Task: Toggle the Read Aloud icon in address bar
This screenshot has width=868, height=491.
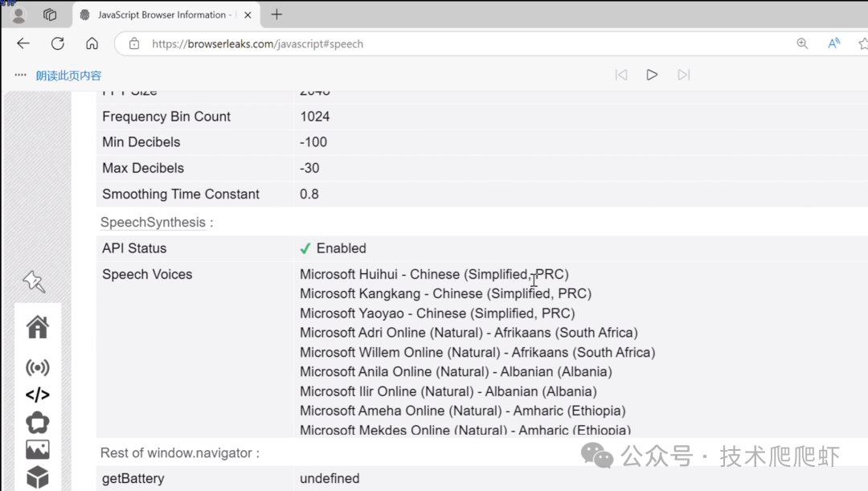Action: [833, 43]
